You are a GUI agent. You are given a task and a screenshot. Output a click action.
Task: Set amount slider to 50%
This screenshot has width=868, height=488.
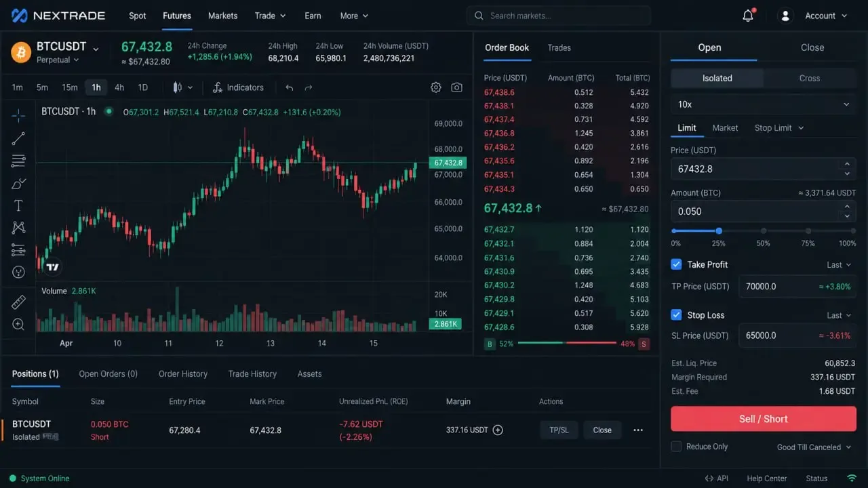coord(764,231)
